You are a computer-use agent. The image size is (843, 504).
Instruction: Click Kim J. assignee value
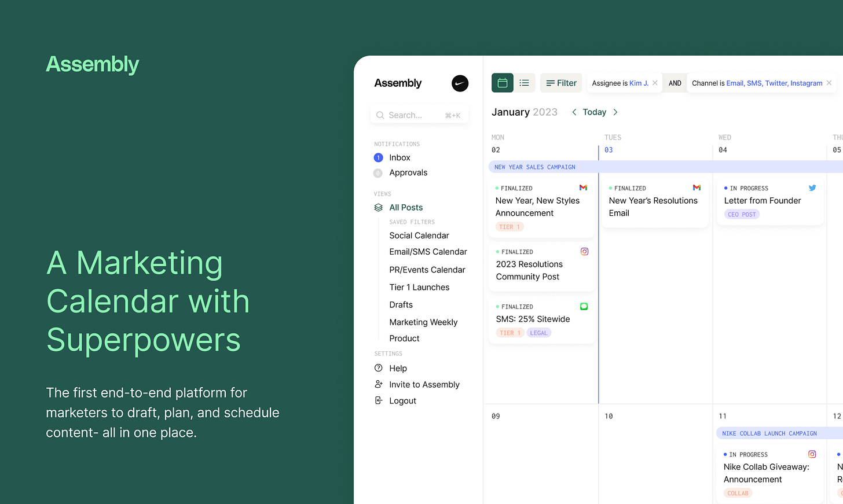639,83
